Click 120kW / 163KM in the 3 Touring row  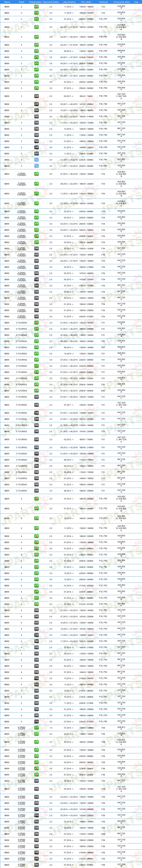point(86,405)
